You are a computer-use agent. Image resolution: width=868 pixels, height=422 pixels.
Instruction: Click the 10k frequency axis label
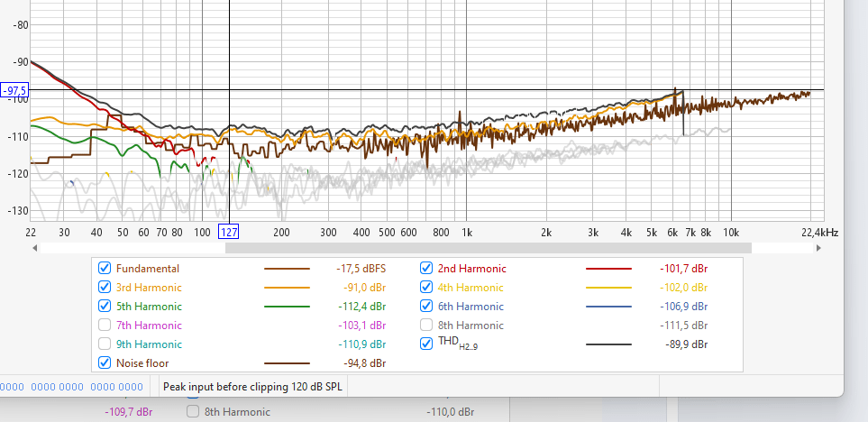click(x=731, y=233)
